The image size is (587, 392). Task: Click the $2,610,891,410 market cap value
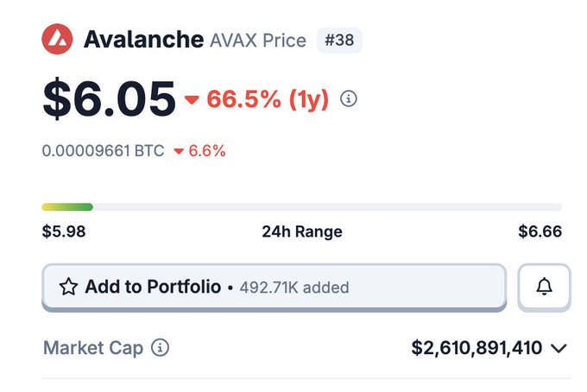tap(477, 348)
